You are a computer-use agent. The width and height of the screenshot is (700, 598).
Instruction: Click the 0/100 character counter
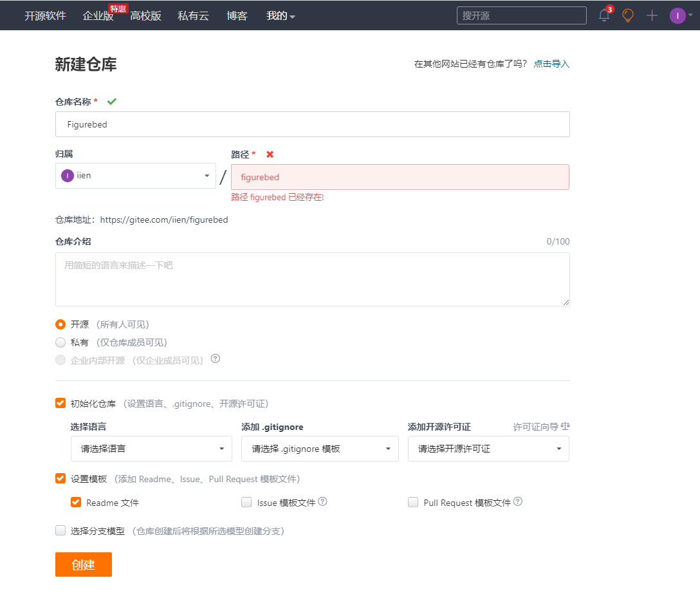point(558,241)
